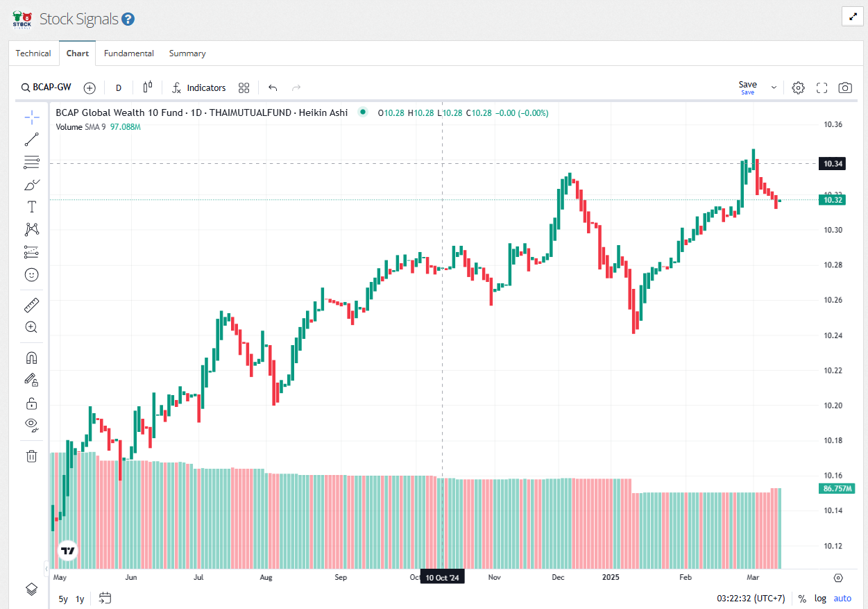Open the Fundamental tab
868x609 pixels.
(129, 53)
